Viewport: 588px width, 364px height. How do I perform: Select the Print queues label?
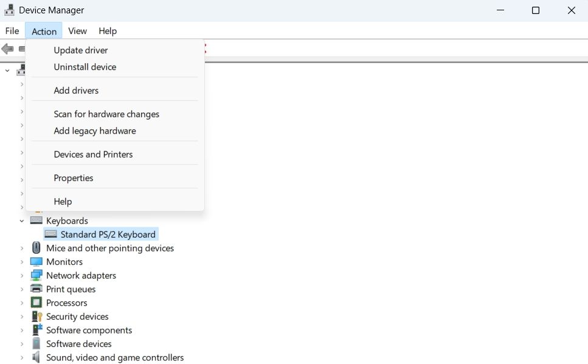tap(71, 289)
